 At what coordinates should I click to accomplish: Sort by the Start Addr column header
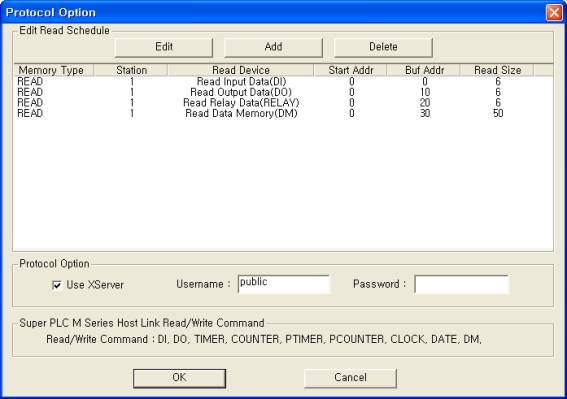coord(351,70)
